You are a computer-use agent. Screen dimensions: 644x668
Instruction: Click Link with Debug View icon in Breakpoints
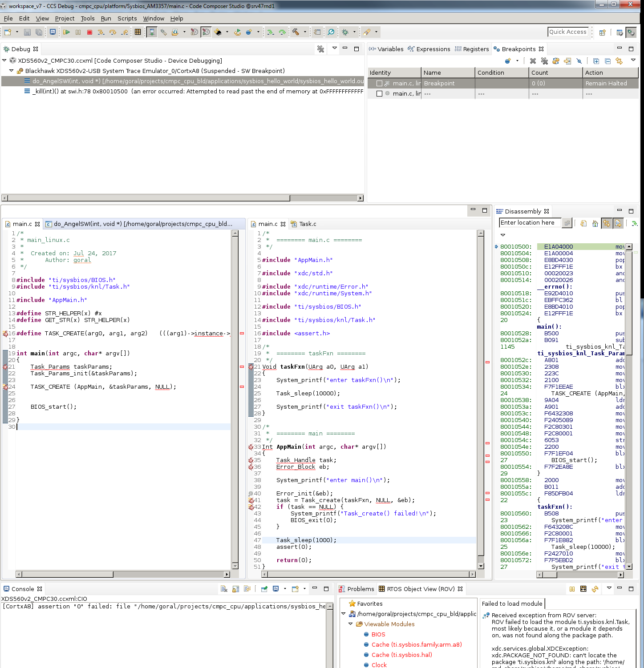[619, 61]
